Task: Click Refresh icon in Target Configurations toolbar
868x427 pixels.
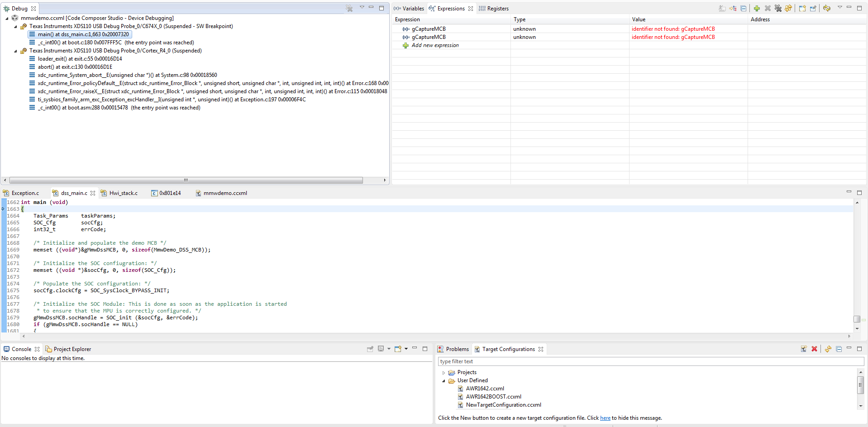Action: [828, 349]
